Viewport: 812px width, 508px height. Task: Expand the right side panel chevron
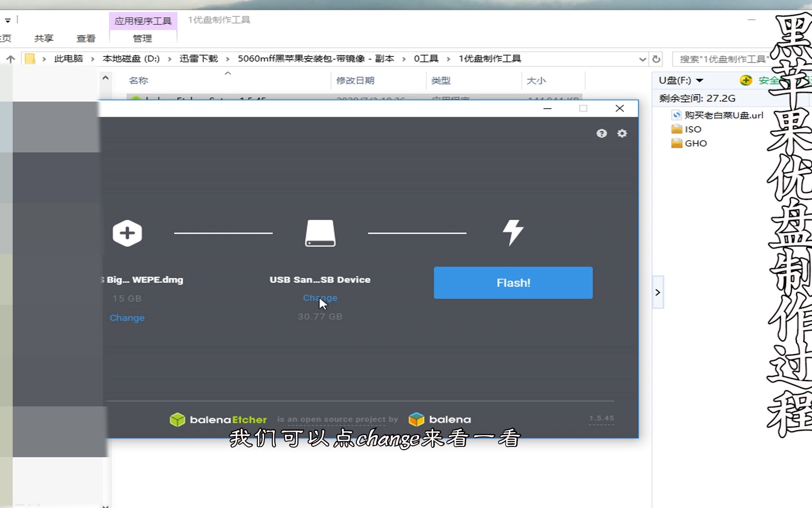click(657, 292)
